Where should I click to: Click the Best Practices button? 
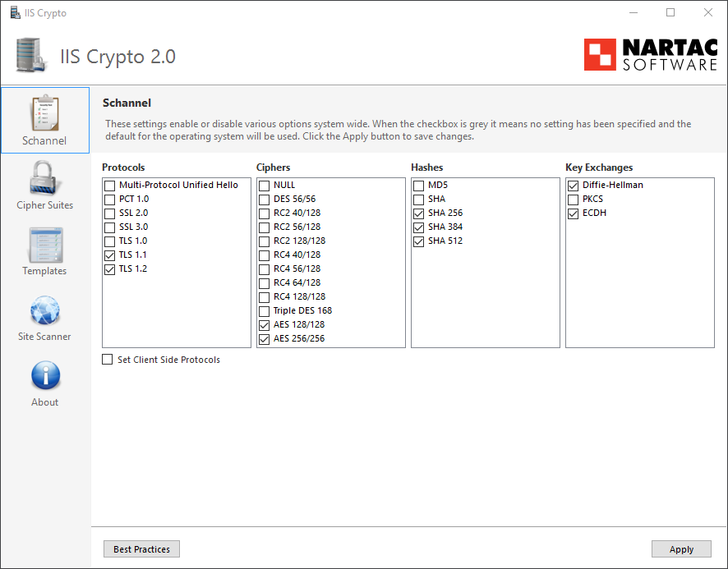coord(141,549)
